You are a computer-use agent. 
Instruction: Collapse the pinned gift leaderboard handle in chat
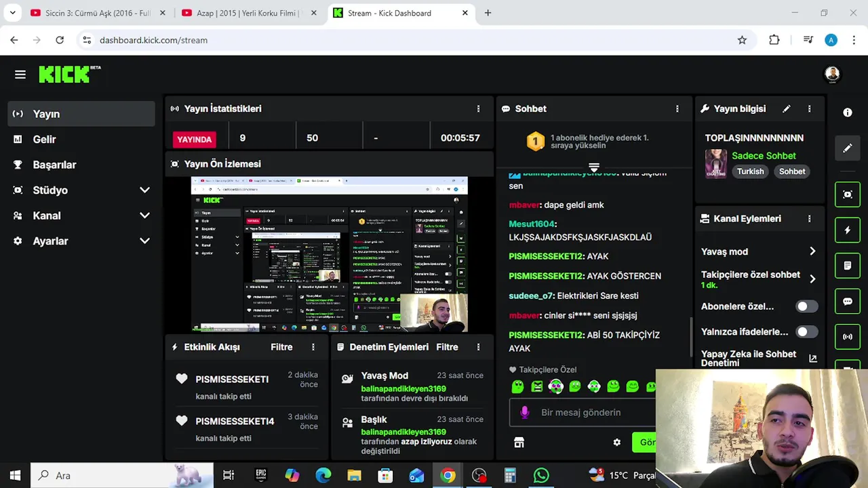[x=594, y=167]
